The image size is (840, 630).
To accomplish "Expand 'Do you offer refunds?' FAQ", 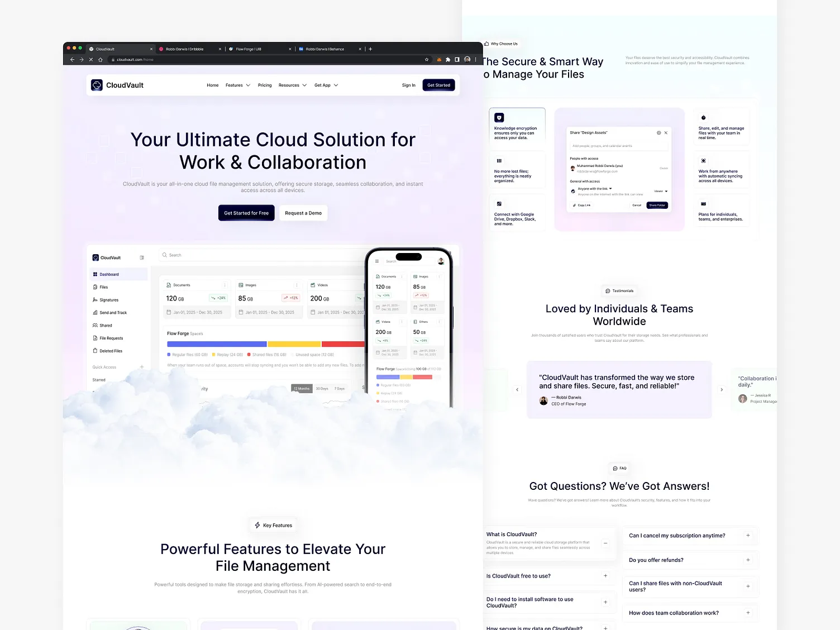I will click(748, 560).
